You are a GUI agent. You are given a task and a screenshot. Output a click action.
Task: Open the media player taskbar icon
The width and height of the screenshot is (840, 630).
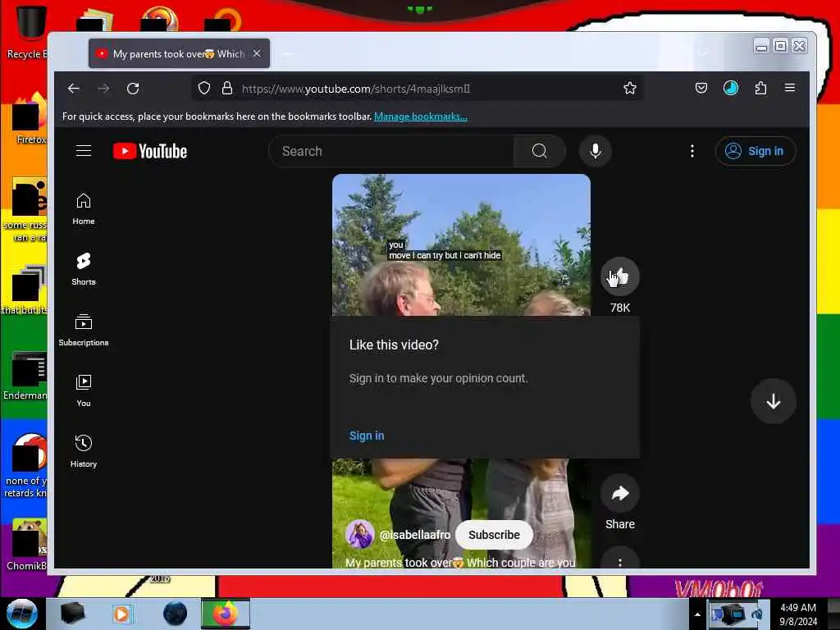tap(121, 614)
